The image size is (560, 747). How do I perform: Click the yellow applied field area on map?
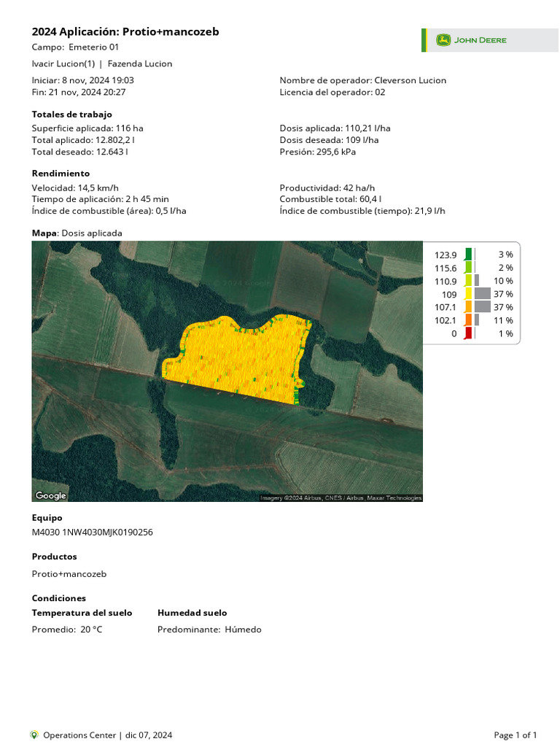click(238, 360)
